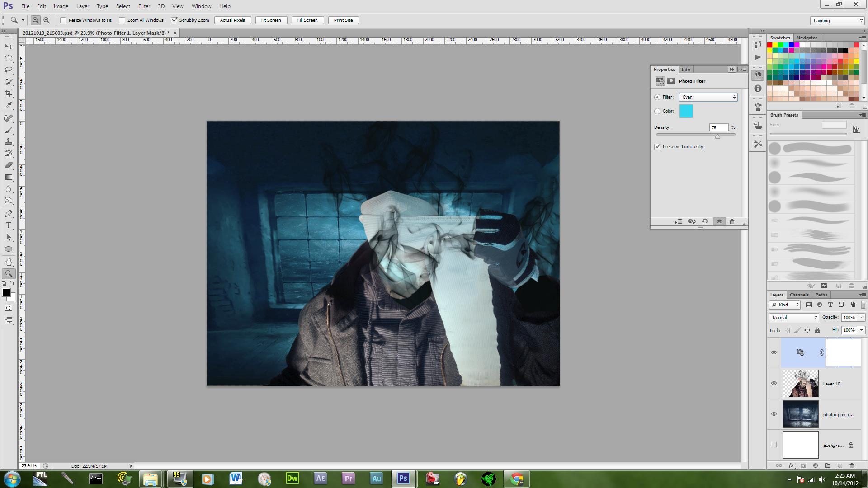This screenshot has height=488, width=868.
Task: Select the Filter radio button
Action: click(x=657, y=97)
